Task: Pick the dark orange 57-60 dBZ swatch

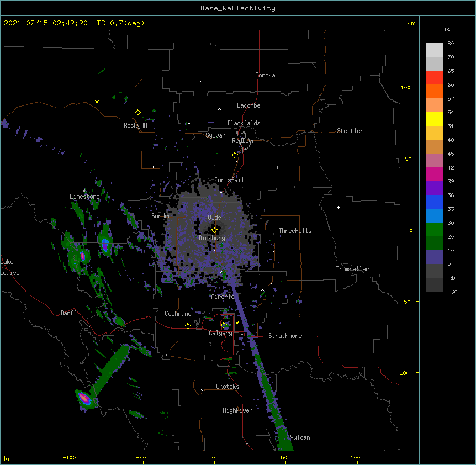Action: [434, 91]
